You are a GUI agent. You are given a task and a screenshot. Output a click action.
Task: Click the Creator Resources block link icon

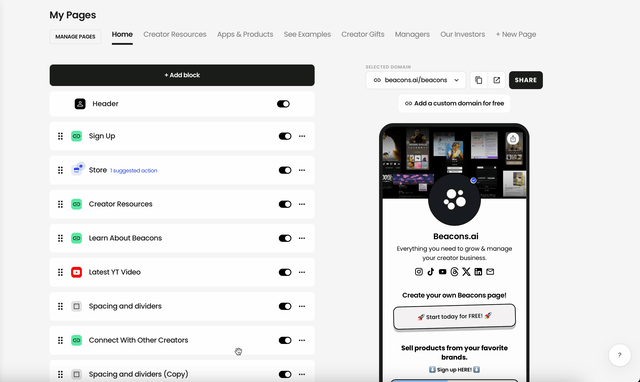pyautogui.click(x=76, y=204)
